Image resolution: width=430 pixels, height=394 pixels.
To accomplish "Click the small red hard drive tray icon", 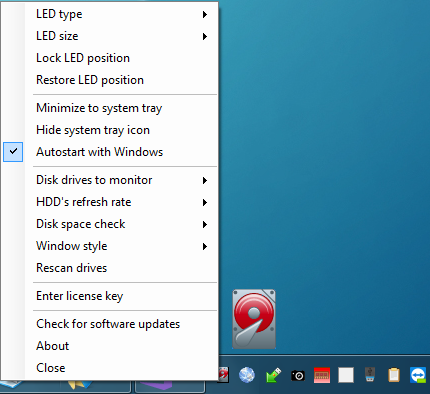I will coord(223,374).
